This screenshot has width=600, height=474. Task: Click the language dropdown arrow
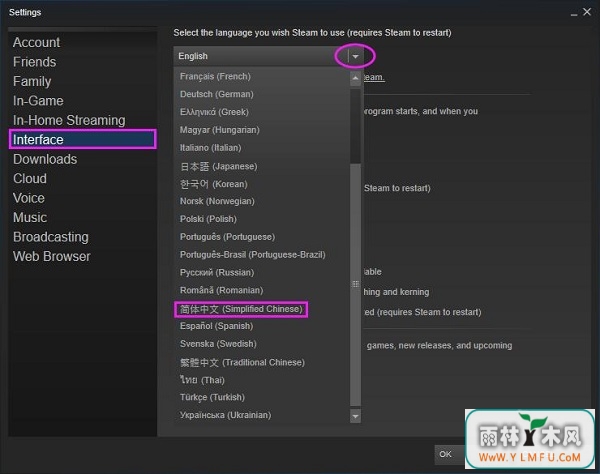pyautogui.click(x=355, y=56)
